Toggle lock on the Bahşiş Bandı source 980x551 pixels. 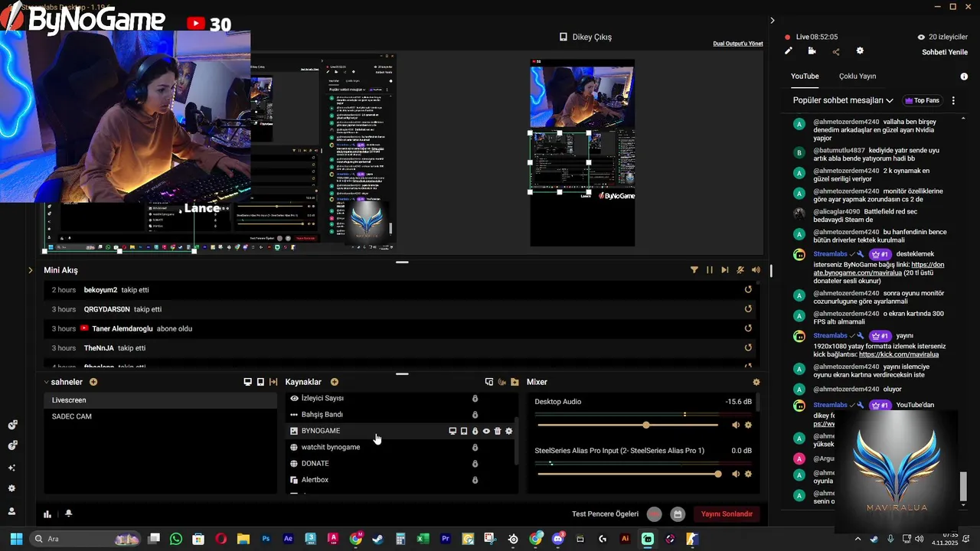[x=475, y=415]
